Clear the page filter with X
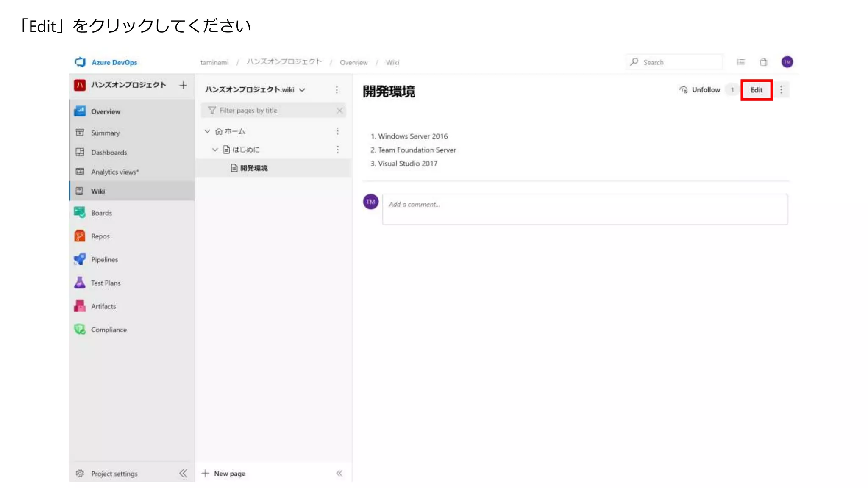Screen dimensions: 868x488 (339, 111)
